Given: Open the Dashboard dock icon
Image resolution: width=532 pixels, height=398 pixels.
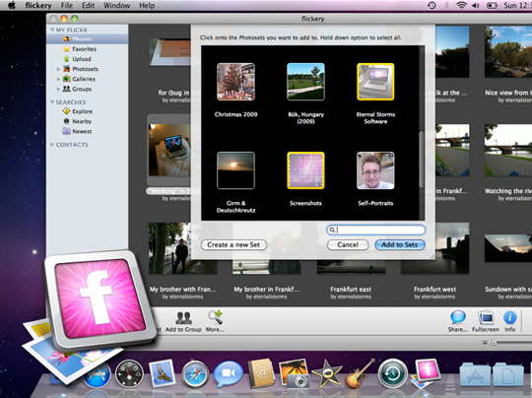Looking at the screenshot, I should coord(129,374).
